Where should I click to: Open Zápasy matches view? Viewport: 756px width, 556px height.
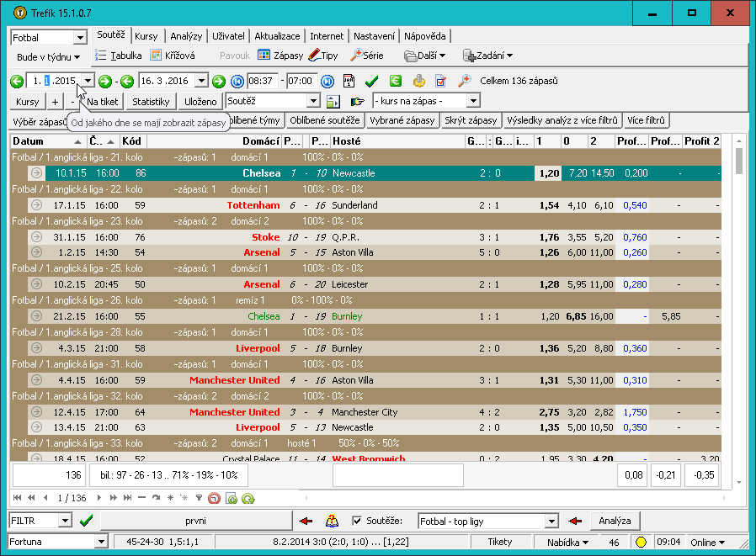pyautogui.click(x=280, y=56)
